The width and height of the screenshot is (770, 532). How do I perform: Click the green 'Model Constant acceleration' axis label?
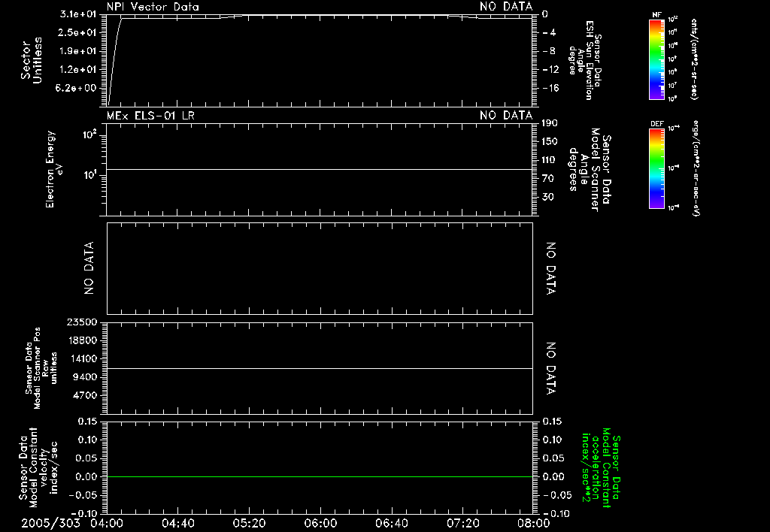pyautogui.click(x=601, y=467)
